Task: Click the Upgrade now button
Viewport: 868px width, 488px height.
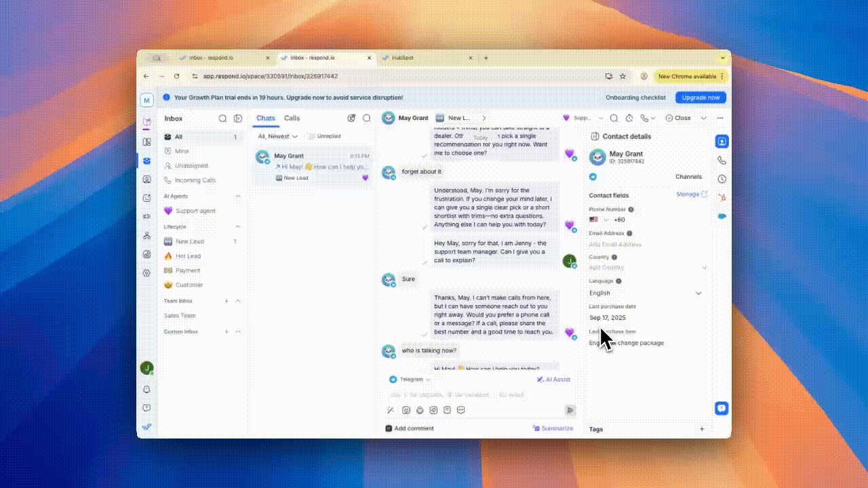Action: (x=700, y=97)
